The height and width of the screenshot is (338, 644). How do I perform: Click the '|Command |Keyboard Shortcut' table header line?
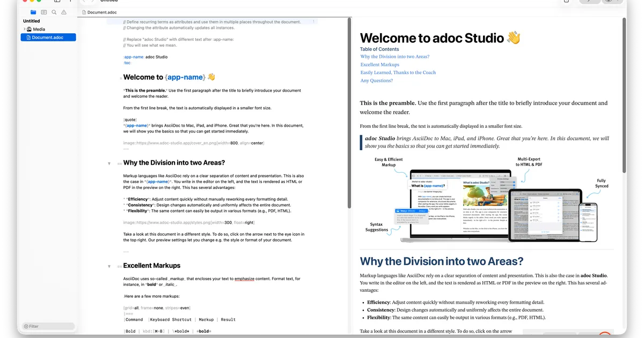[x=180, y=319]
